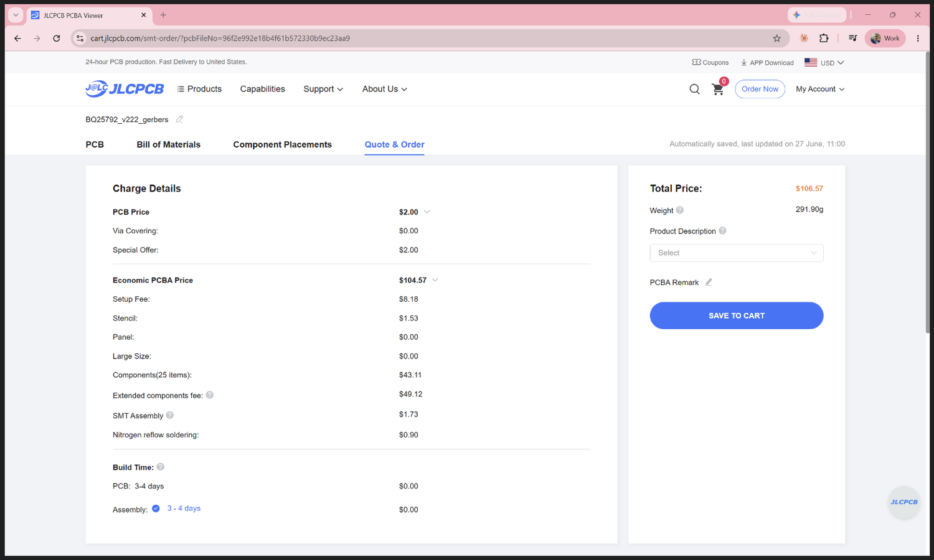Image resolution: width=934 pixels, height=560 pixels.
Task: Click the 291.90g weight value
Action: click(x=809, y=210)
